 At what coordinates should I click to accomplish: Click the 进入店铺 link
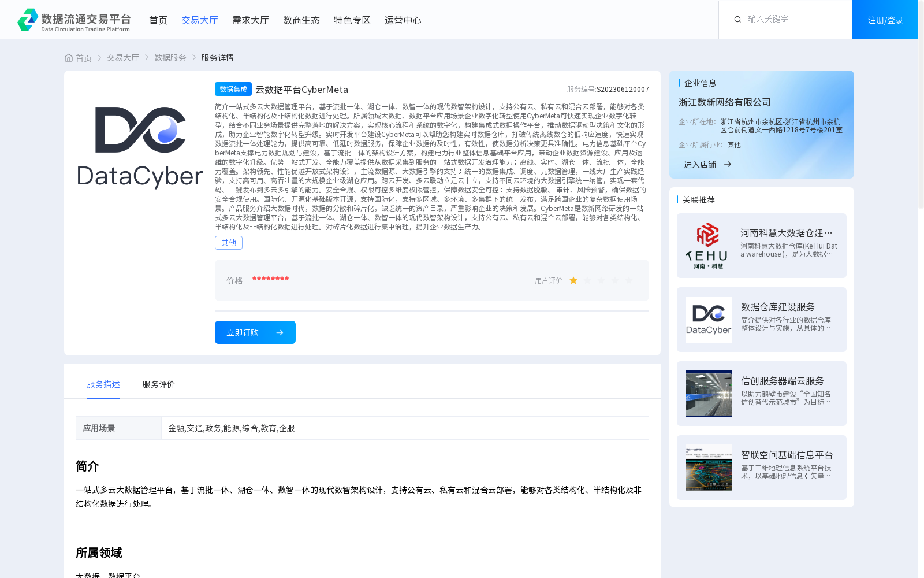click(700, 165)
